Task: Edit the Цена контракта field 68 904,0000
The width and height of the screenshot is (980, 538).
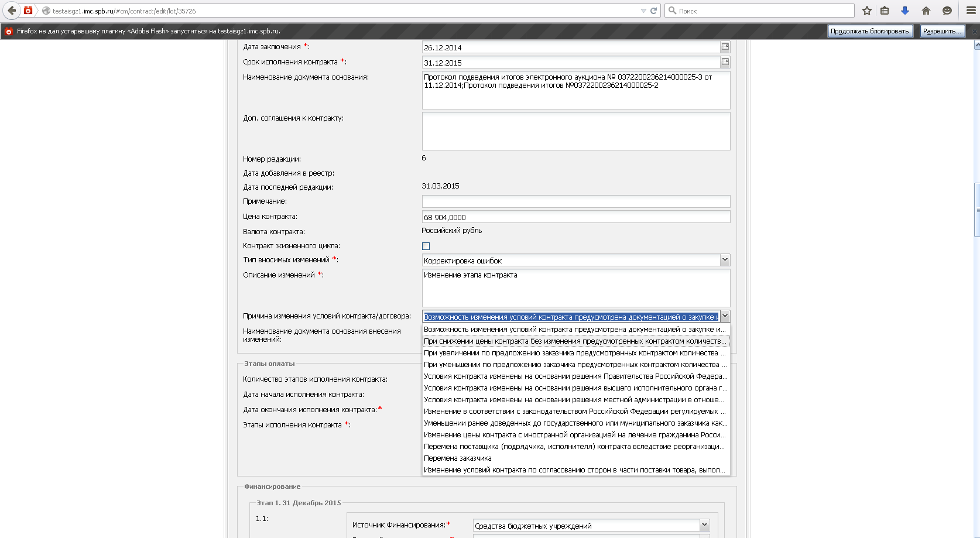Action: (x=576, y=217)
